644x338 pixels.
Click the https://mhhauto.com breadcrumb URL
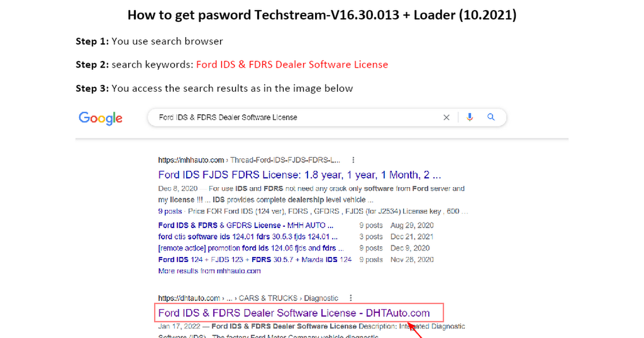(x=191, y=160)
